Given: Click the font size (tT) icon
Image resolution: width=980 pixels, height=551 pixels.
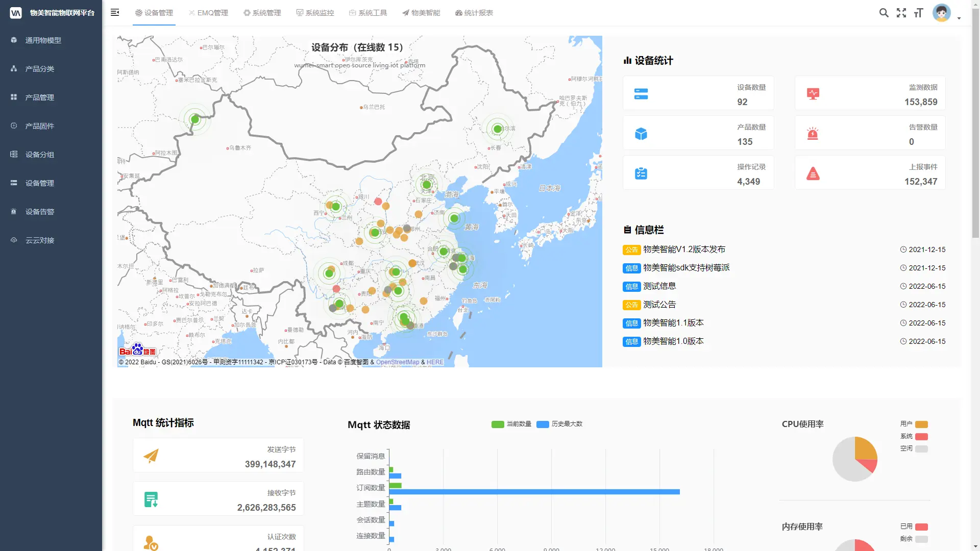Looking at the screenshot, I should pos(919,13).
